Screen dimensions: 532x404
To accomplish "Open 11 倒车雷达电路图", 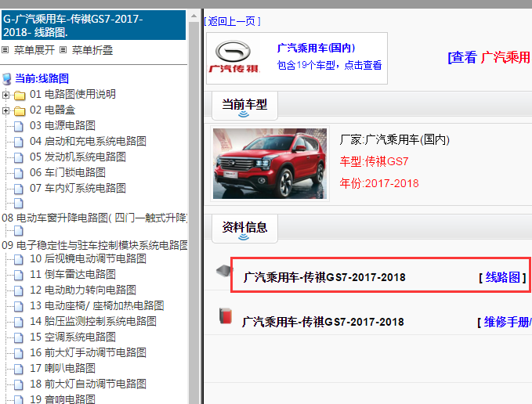I will (73, 274).
